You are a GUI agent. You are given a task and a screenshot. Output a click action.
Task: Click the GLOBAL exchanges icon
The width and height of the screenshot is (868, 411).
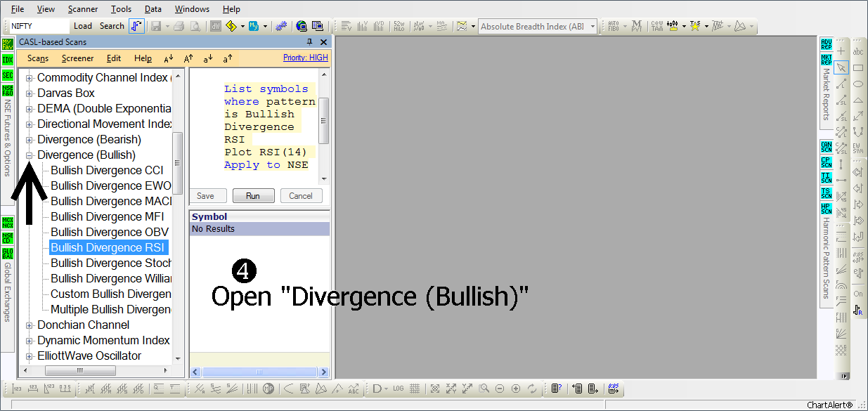[x=8, y=254]
